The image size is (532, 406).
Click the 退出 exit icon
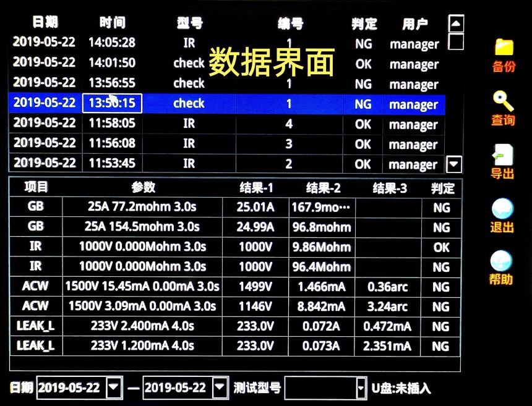502,209
